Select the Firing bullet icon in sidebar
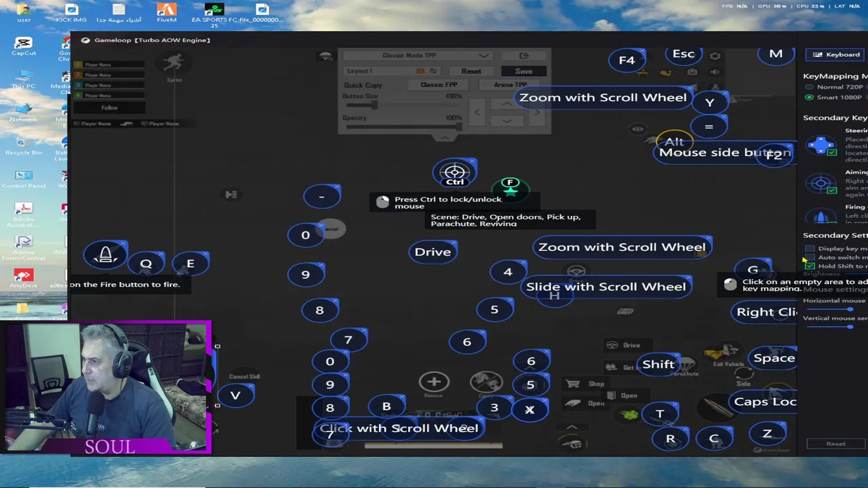 click(x=821, y=217)
